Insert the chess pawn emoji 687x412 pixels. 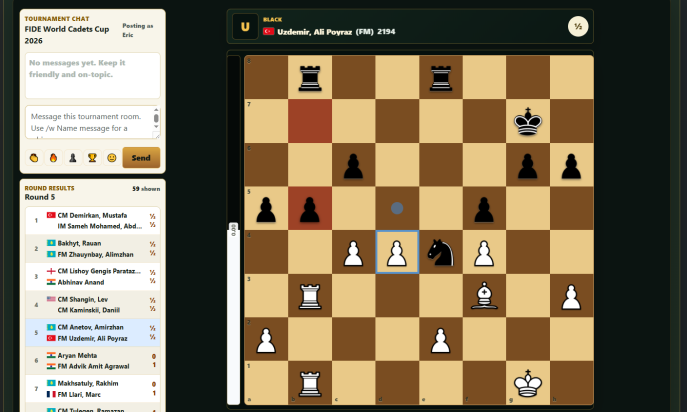[x=73, y=158]
